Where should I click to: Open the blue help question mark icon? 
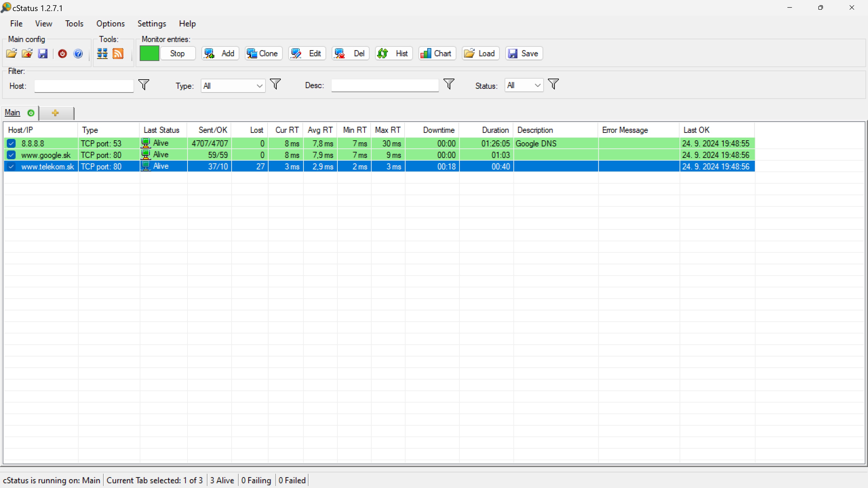(78, 54)
